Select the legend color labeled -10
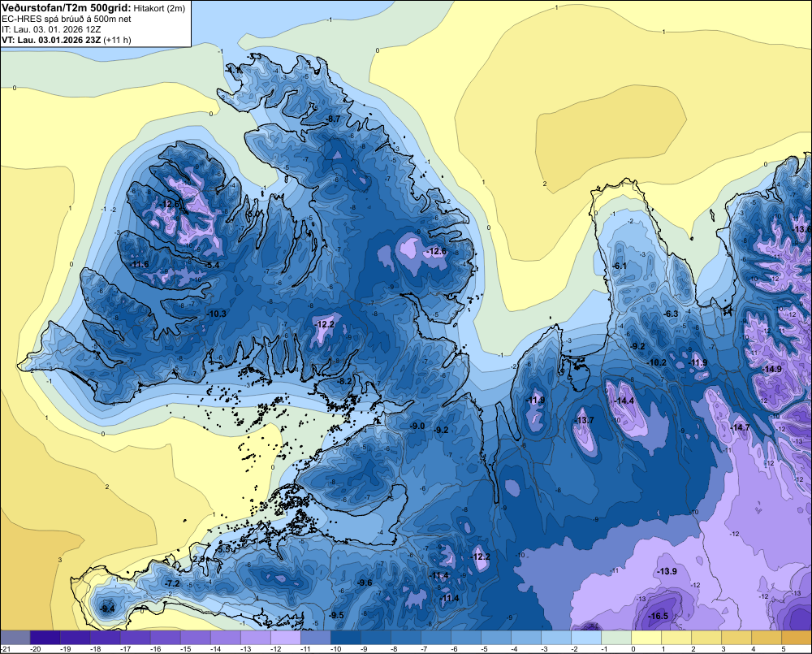 (345, 637)
